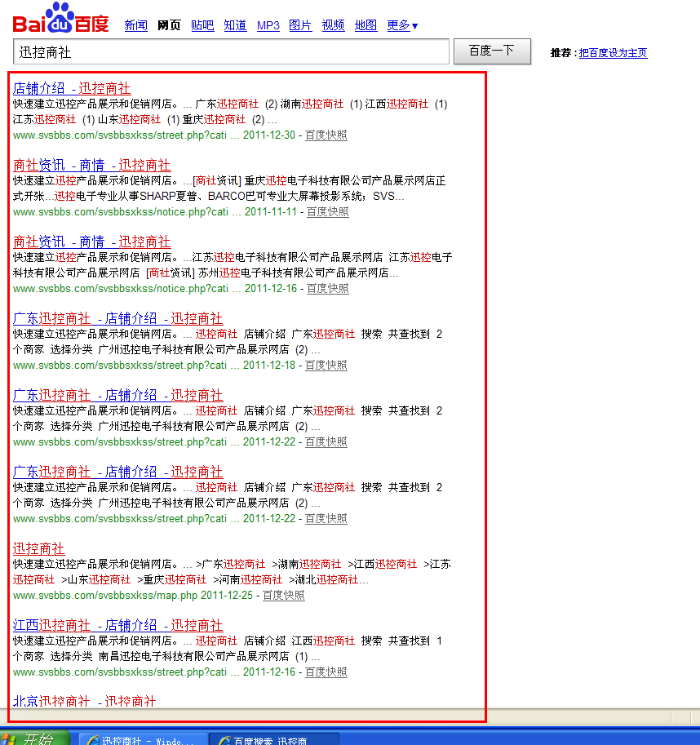The image size is (700, 745).
Task: Click the search box containing 迅控商社
Action: tap(231, 51)
